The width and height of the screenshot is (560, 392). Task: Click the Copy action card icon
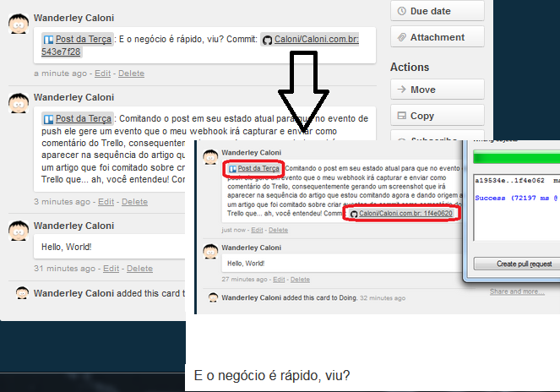click(x=401, y=116)
